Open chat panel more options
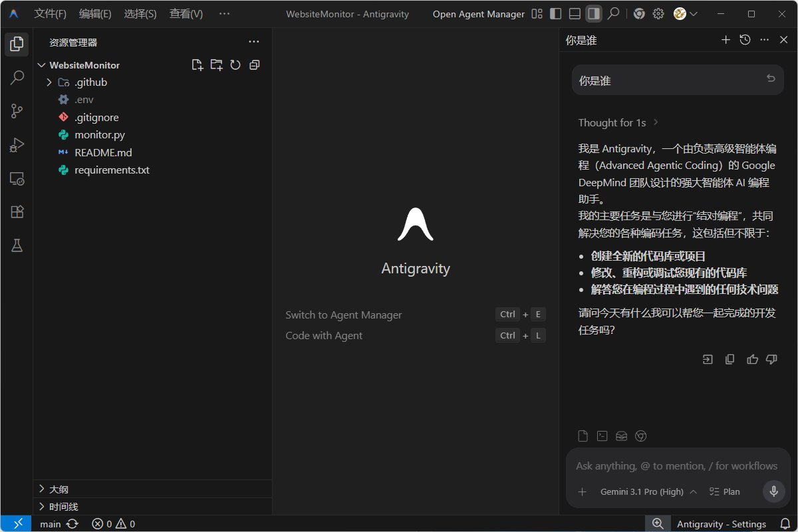This screenshot has height=532, width=798. (765, 40)
